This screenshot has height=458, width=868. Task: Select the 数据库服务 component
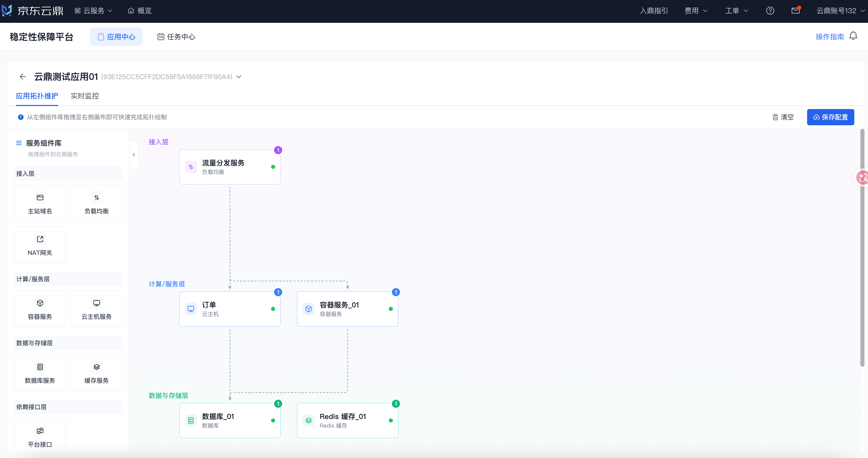tap(40, 373)
